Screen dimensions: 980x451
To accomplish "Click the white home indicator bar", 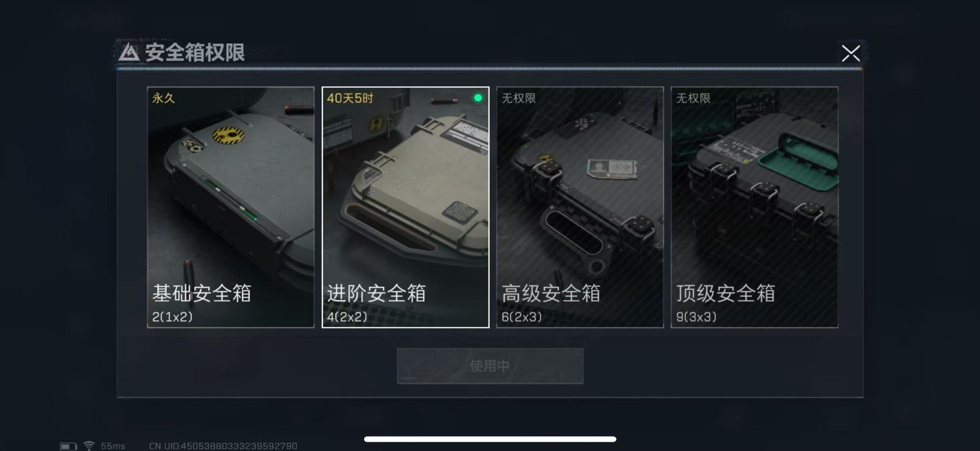I will (x=490, y=439).
